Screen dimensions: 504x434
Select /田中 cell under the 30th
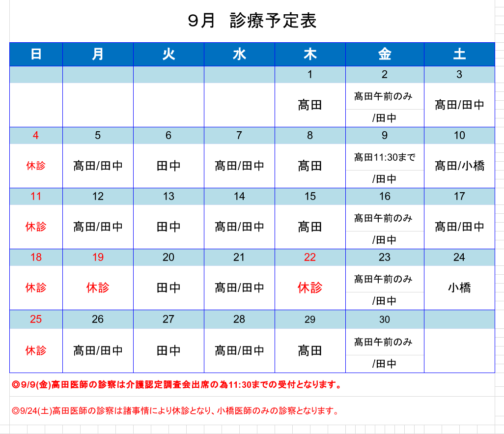(x=385, y=364)
